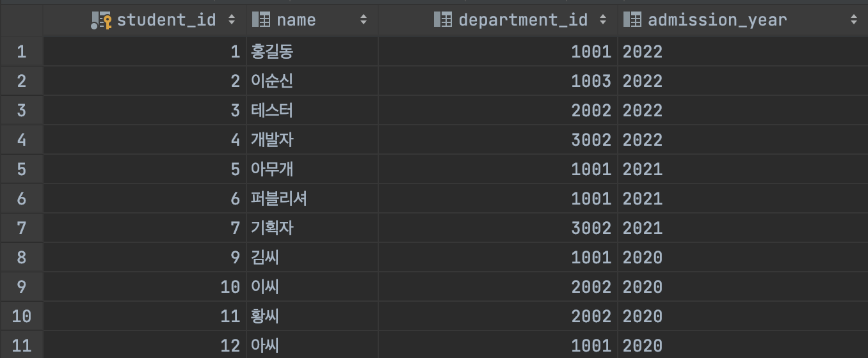This screenshot has height=358, width=868.
Task: Click the name cell 황씨
Action: point(312,316)
